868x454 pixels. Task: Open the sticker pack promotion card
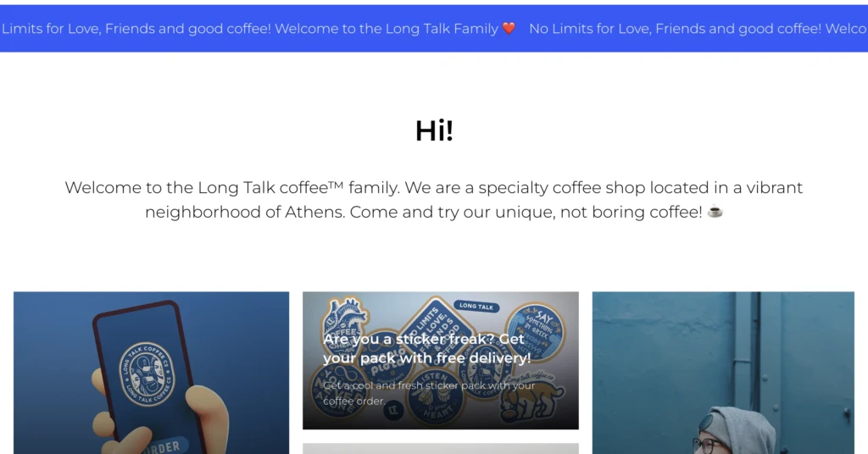click(x=441, y=361)
